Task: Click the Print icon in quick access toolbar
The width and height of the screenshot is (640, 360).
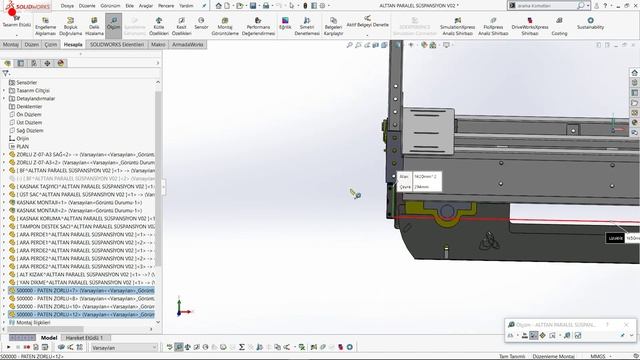Action: coord(266,6)
